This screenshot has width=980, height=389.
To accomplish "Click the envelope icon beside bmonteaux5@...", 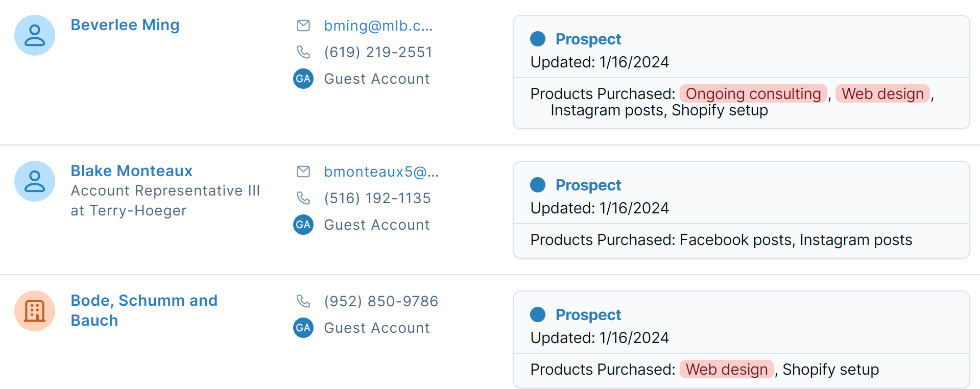I will [303, 172].
